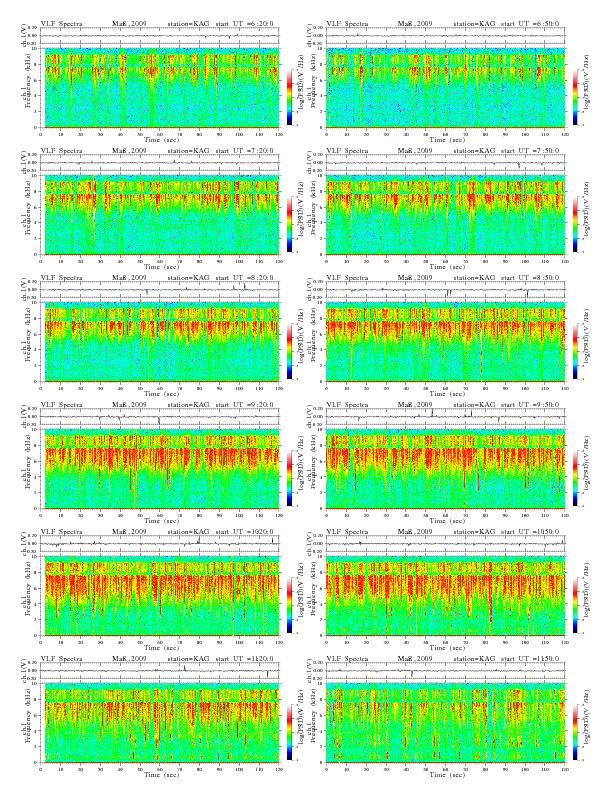Select the color scale next to the 7:50:0 plot

pyautogui.click(x=576, y=224)
